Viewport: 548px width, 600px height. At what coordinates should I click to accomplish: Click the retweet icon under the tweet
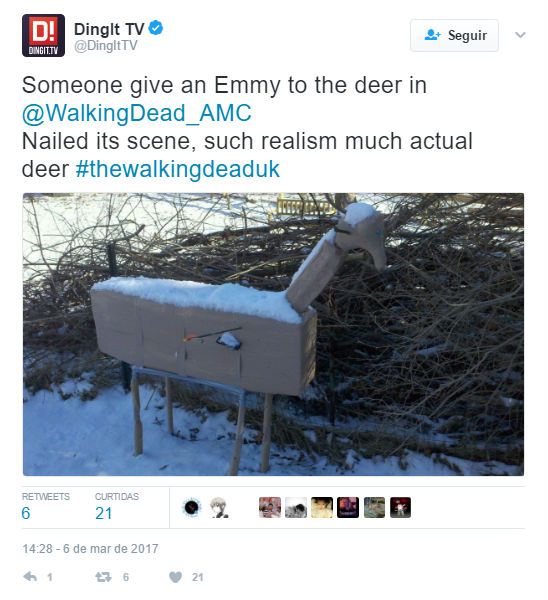103,577
